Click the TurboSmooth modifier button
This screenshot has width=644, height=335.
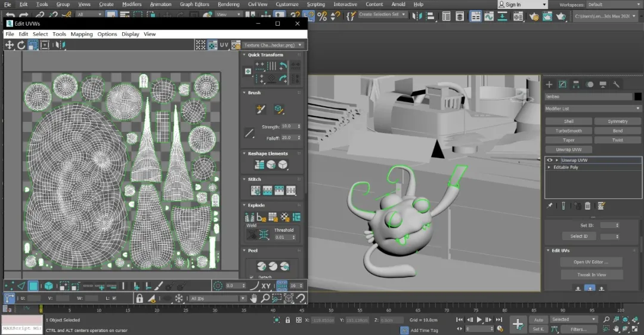pyautogui.click(x=568, y=131)
